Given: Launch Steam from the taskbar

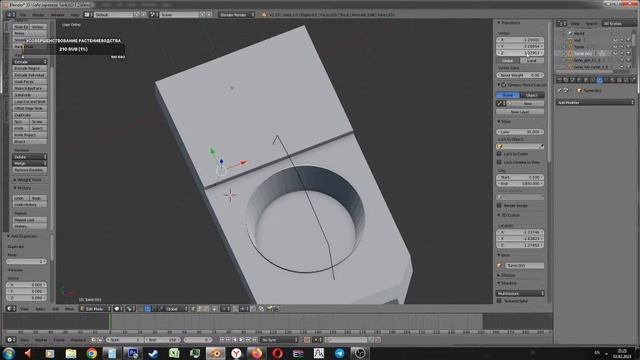Looking at the screenshot, I should (x=153, y=353).
